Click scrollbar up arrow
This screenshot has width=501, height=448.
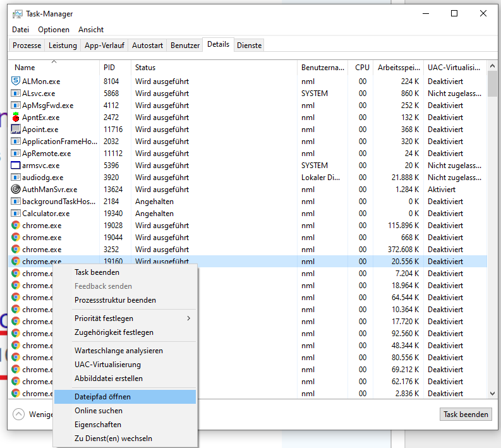pyautogui.click(x=492, y=66)
